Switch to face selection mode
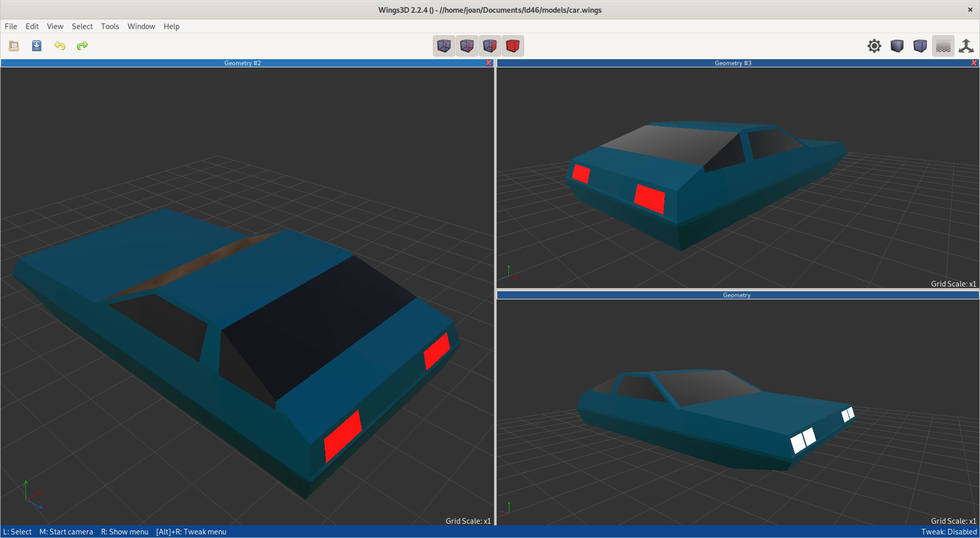Screen dimensions: 980x538 [490, 46]
